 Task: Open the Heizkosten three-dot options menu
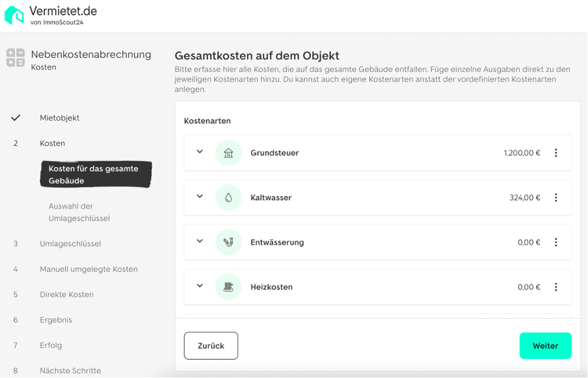click(556, 287)
